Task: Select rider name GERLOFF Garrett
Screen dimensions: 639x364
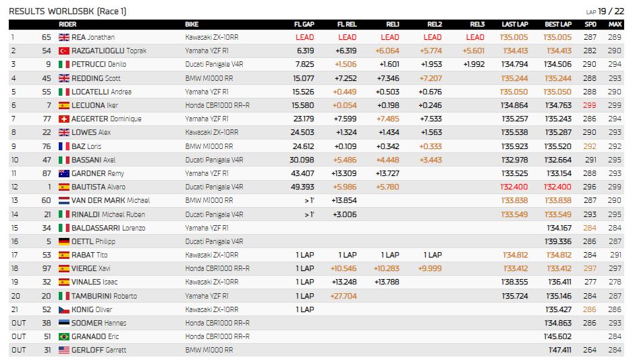Action: pos(99,350)
